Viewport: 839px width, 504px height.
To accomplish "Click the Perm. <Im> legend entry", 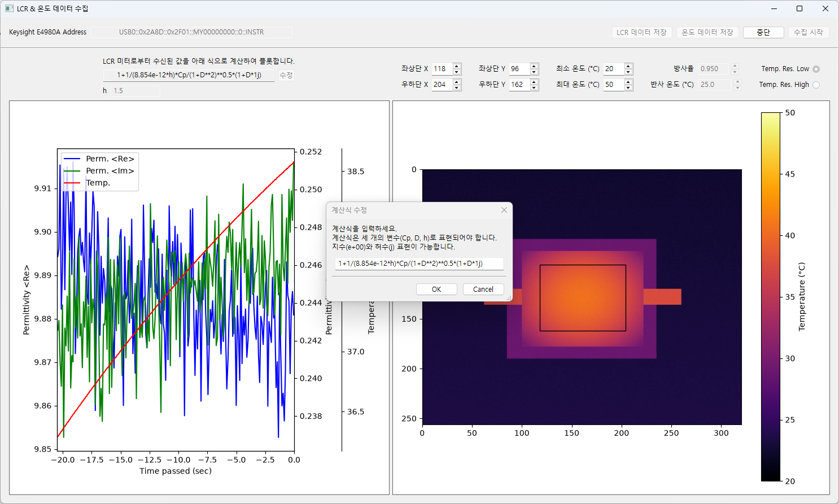I will point(99,170).
